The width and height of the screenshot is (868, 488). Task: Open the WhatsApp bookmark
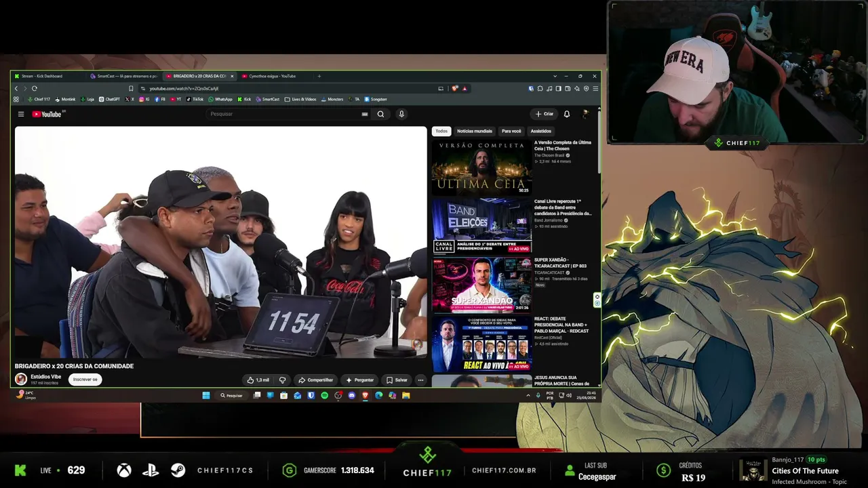(220, 99)
